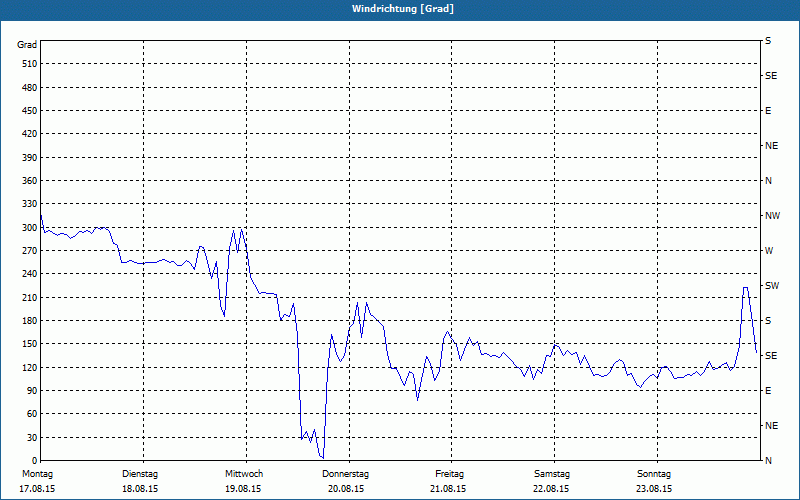Click the 'SW' compass label
This screenshot has height=500, width=800.
[772, 286]
